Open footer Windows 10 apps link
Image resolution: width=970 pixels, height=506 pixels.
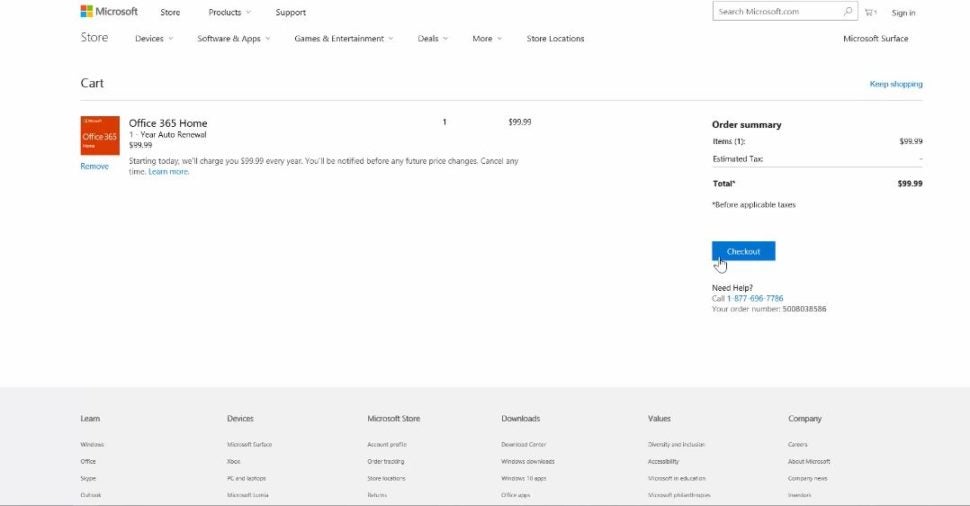click(523, 478)
